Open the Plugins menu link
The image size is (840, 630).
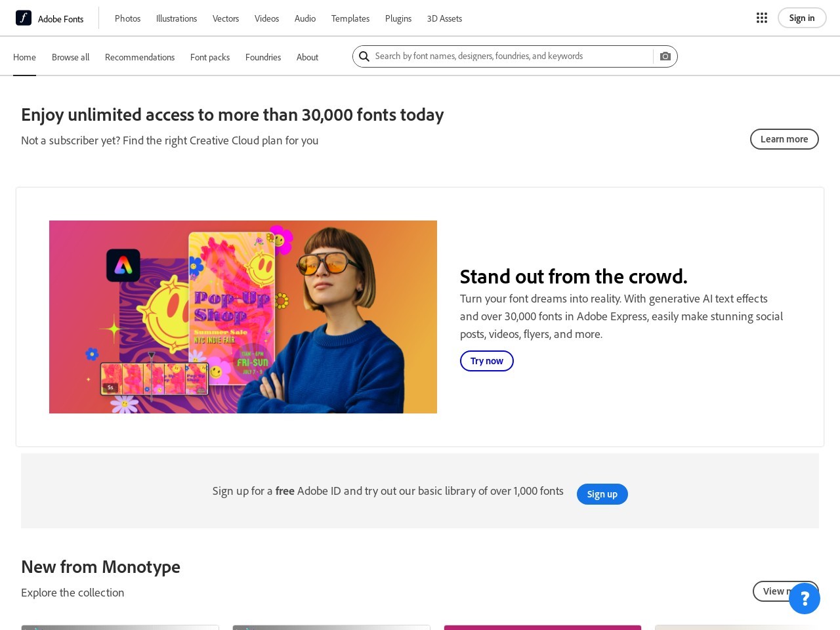coord(398,18)
